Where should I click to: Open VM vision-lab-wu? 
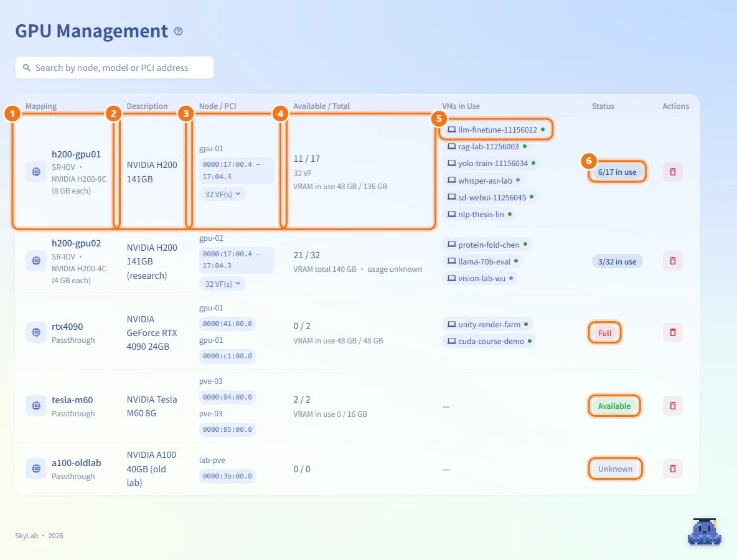480,279
